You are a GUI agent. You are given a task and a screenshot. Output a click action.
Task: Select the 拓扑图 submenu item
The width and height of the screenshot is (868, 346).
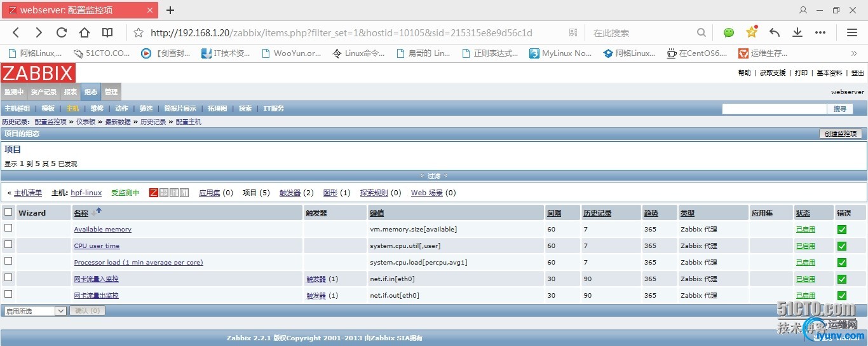[217, 109]
